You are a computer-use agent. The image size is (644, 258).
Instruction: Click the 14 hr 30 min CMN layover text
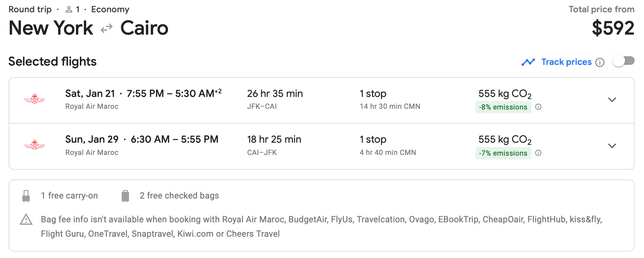(390, 106)
